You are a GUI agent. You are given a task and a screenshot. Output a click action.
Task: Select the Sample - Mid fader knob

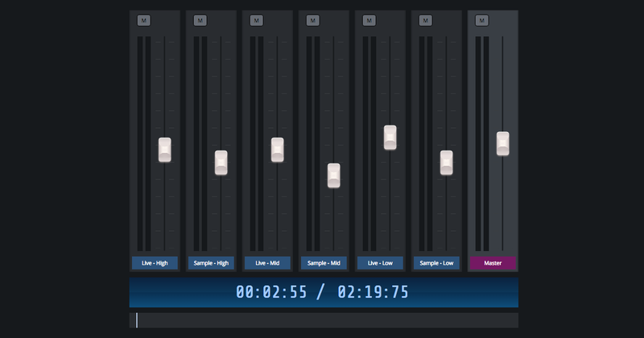(334, 175)
